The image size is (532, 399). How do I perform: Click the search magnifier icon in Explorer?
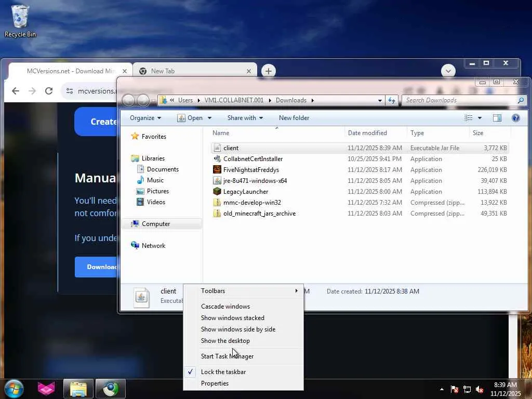coord(521,100)
